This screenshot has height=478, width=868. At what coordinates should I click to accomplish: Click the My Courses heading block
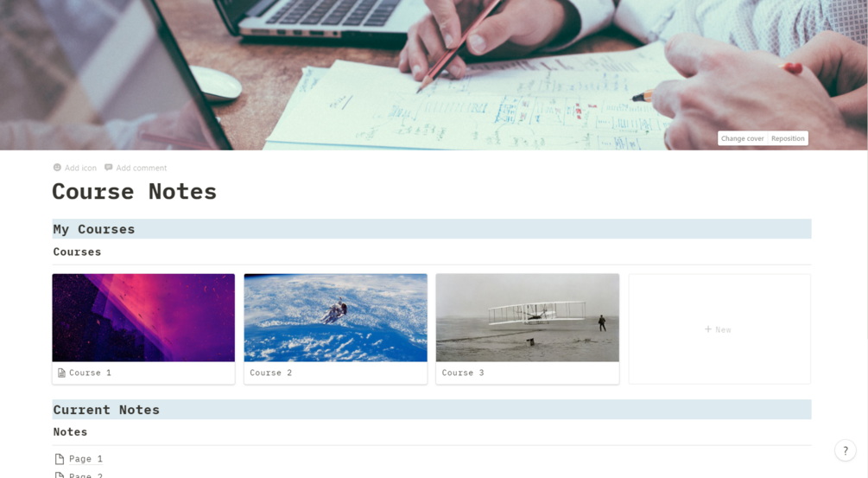point(432,229)
